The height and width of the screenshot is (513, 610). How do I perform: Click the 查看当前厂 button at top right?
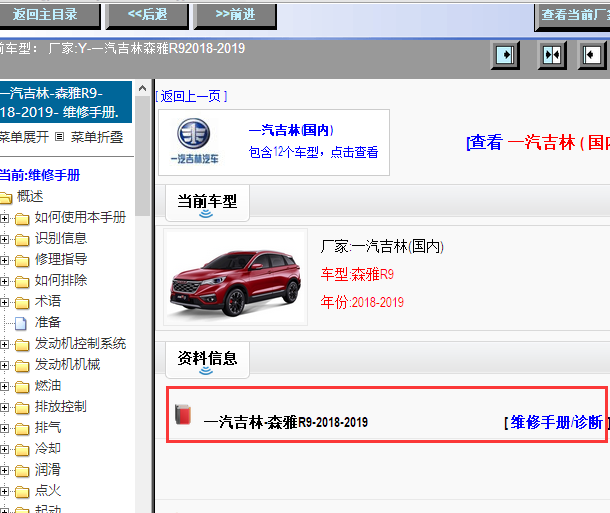pos(572,16)
